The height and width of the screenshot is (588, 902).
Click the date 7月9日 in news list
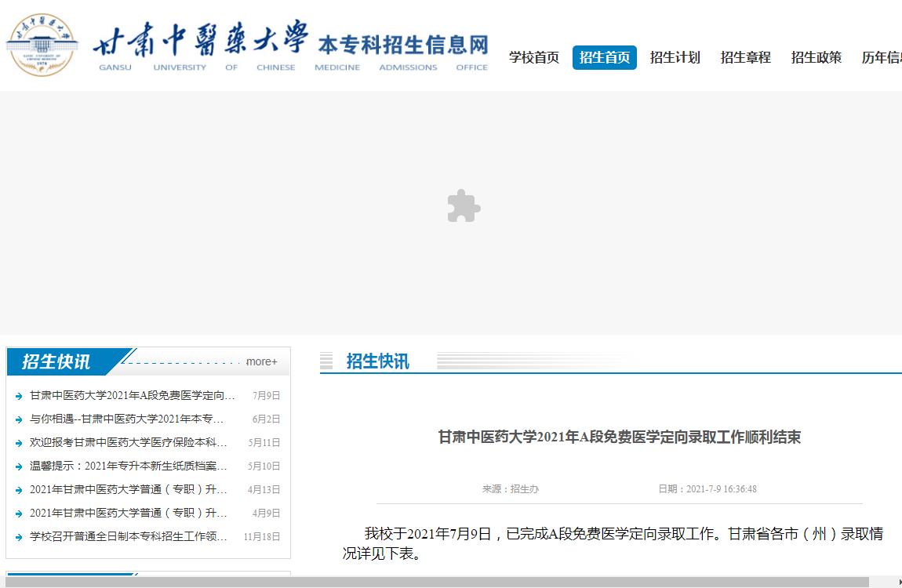[x=267, y=395]
